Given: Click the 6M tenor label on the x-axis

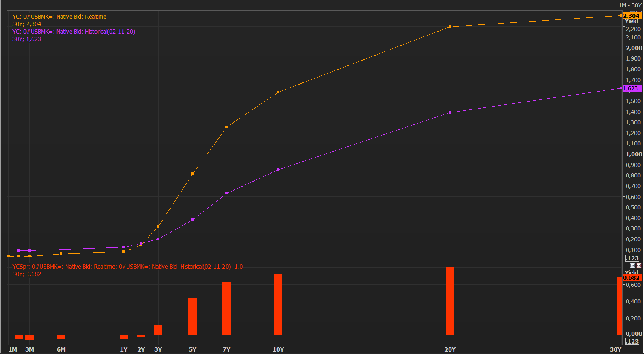Looking at the screenshot, I should [61, 349].
